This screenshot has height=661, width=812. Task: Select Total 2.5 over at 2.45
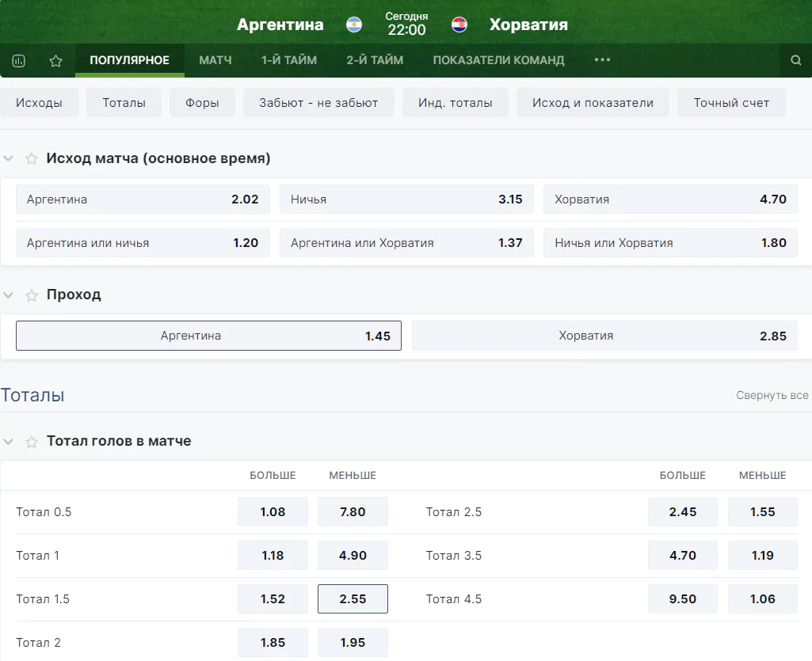(683, 512)
